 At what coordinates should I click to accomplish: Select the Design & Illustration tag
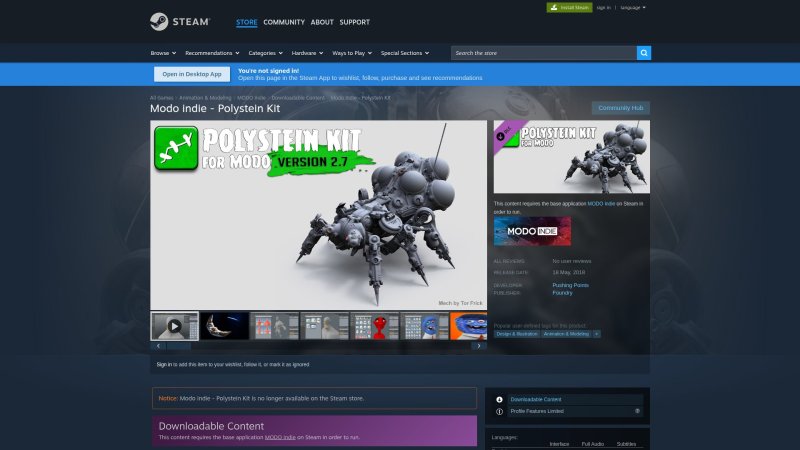(x=517, y=334)
